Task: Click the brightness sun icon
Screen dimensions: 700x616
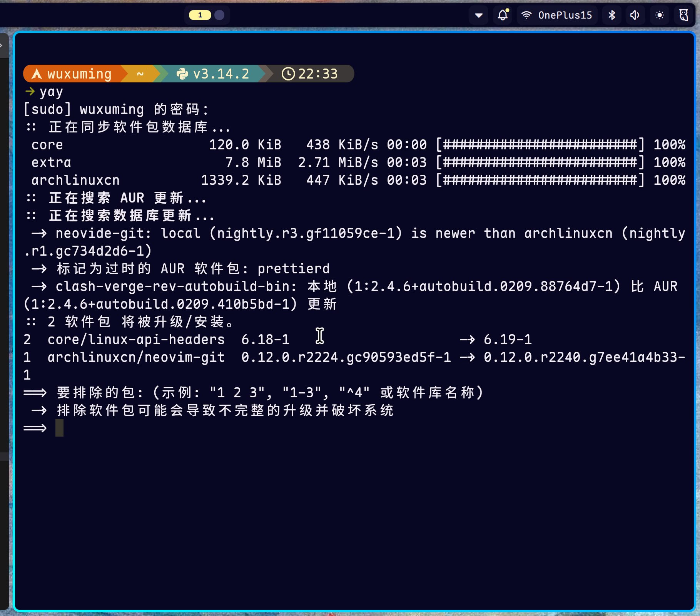Action: [x=659, y=15]
